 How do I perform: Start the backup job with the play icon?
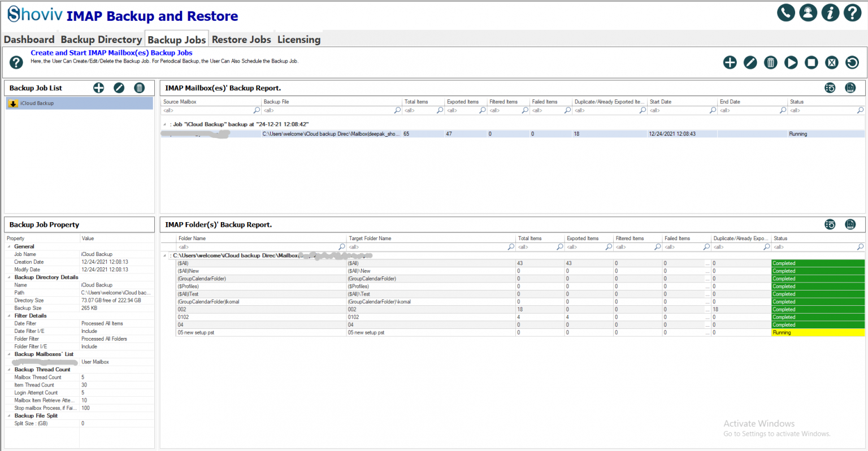pos(791,62)
